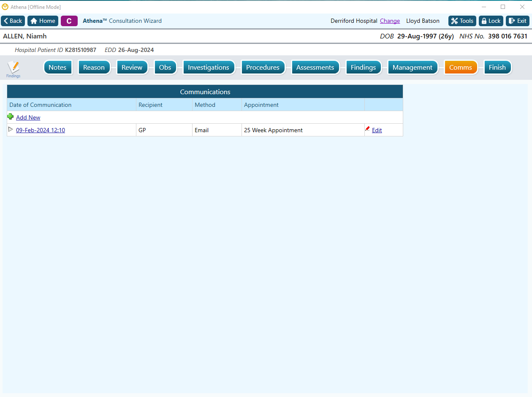Close the Athena window

coord(522,7)
